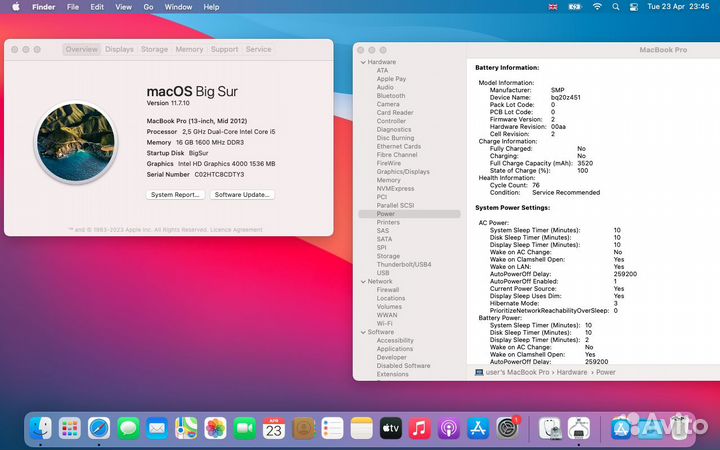
Task: Open Control Center in menu bar
Action: 634,7
